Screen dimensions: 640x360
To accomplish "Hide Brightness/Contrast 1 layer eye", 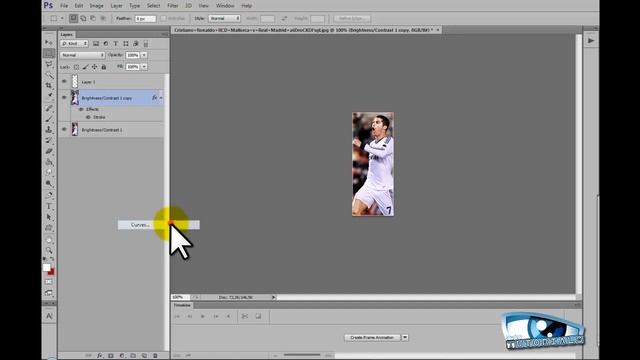I will pyautogui.click(x=64, y=129).
